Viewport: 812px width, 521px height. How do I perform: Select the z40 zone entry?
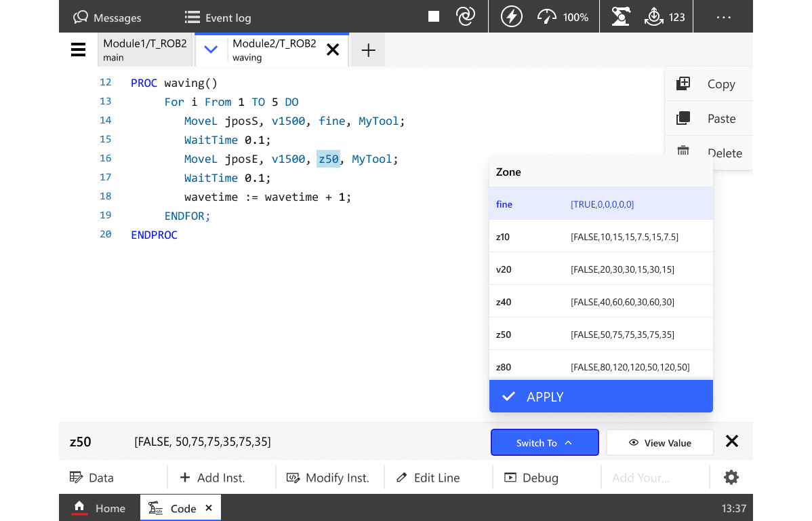pos(601,302)
